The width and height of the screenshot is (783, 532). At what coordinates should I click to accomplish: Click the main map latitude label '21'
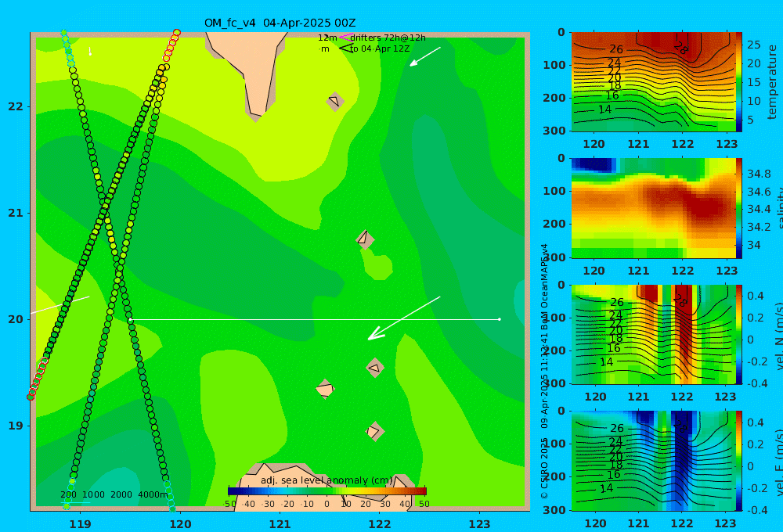pos(16,213)
